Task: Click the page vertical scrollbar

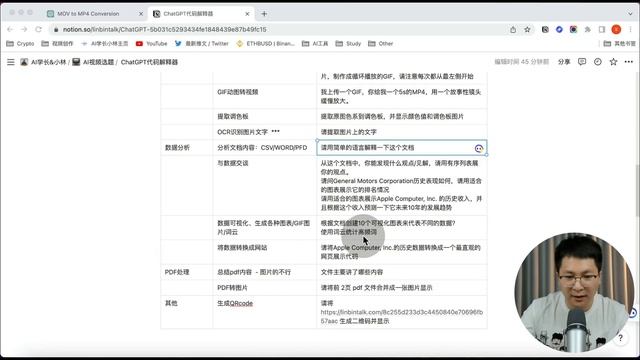Action: point(637,192)
